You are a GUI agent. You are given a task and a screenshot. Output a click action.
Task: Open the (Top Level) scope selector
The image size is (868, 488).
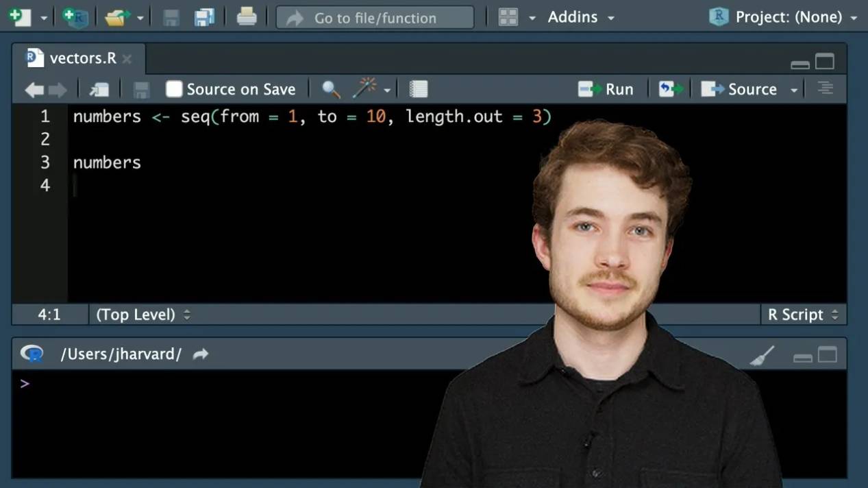[x=143, y=315]
